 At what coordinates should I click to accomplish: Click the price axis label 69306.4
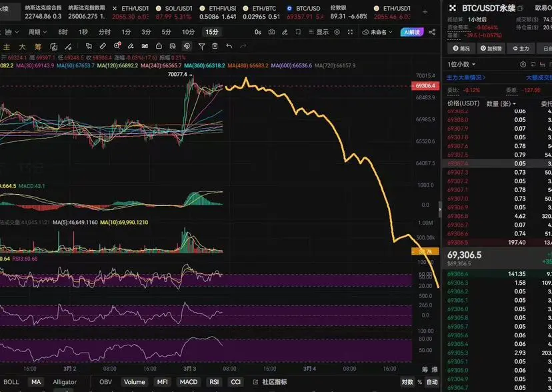(x=425, y=86)
